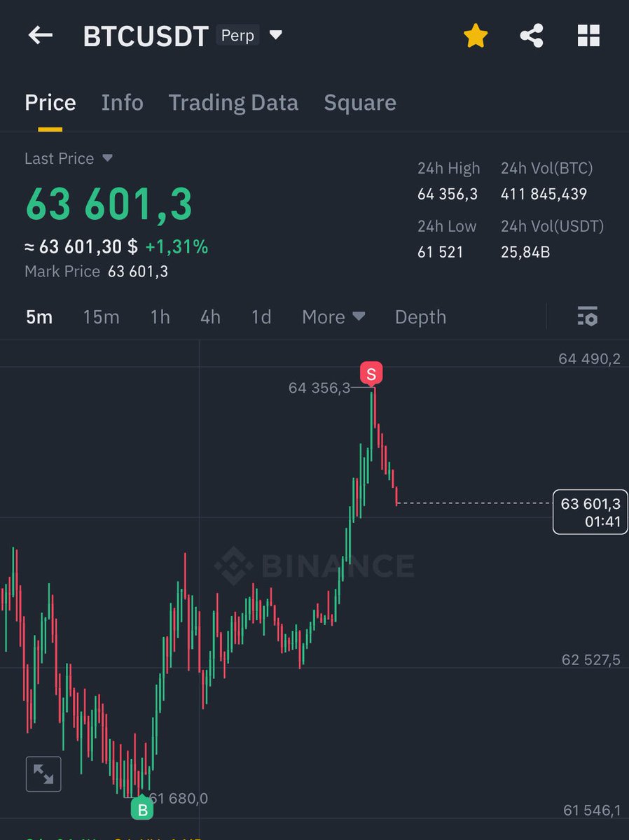Tap the 62 527,5 price axis label
629x840 pixels.
591,660
